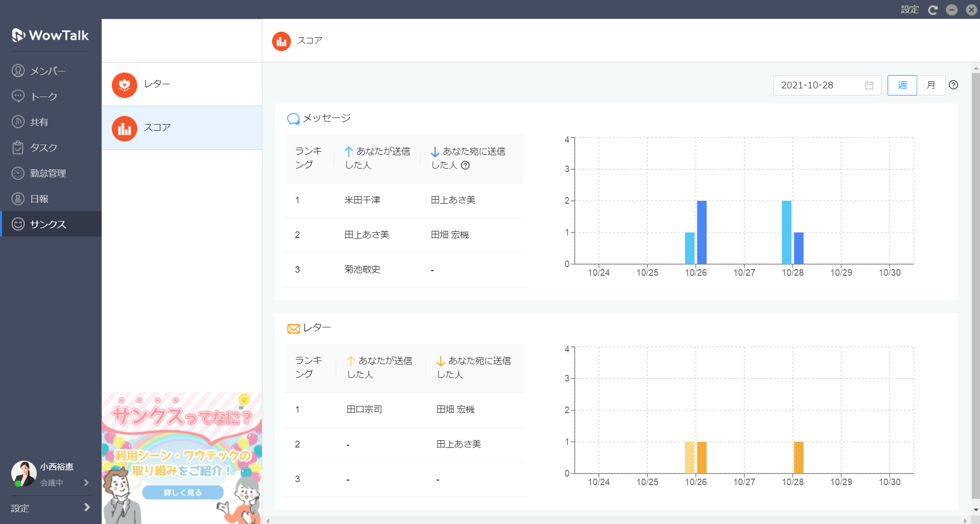Click orange down arrow in レター table
This screenshot has height=524, width=980.
click(x=440, y=361)
